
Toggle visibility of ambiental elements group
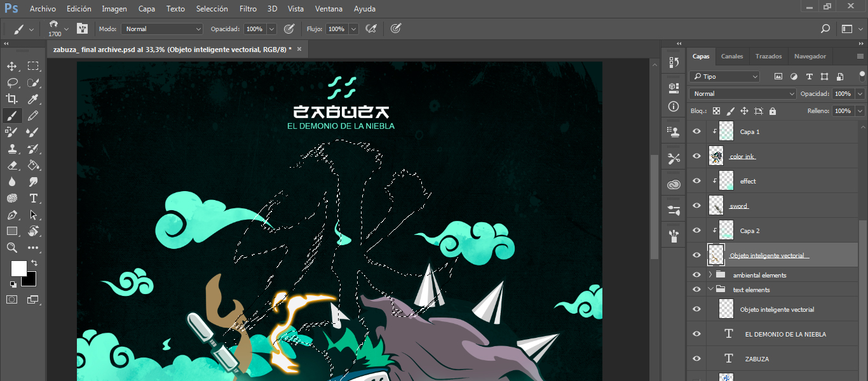tap(696, 275)
